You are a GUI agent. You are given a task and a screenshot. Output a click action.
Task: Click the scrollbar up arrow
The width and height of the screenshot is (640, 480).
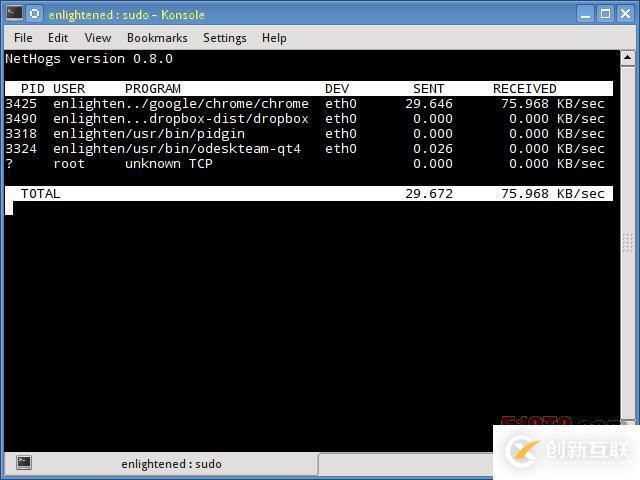coord(627,58)
